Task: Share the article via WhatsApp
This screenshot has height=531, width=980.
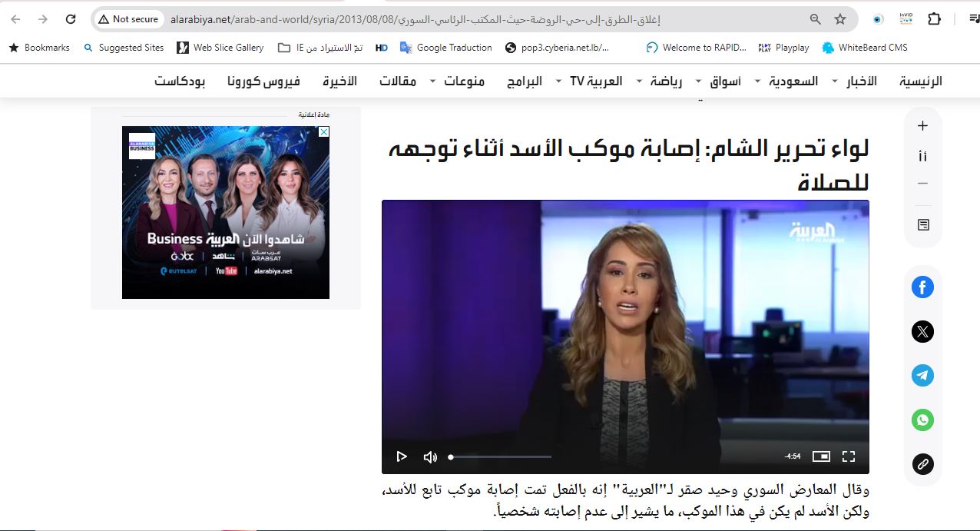Action: click(x=922, y=420)
